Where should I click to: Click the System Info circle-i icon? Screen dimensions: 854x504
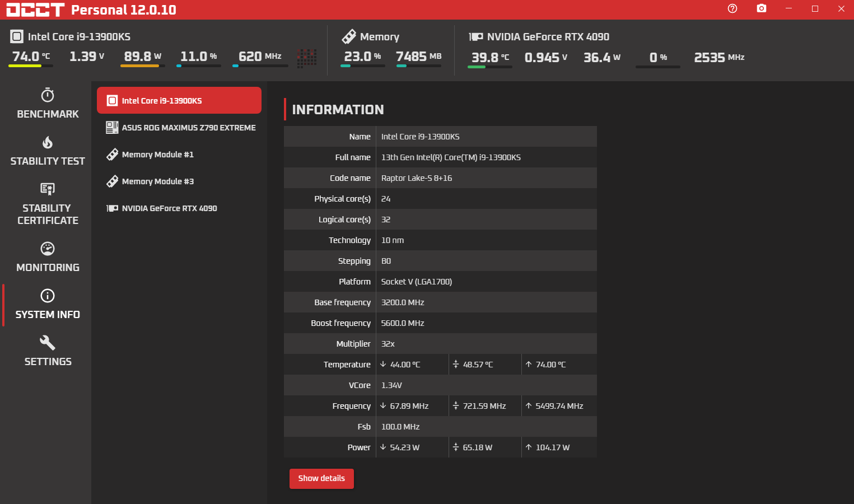[48, 295]
